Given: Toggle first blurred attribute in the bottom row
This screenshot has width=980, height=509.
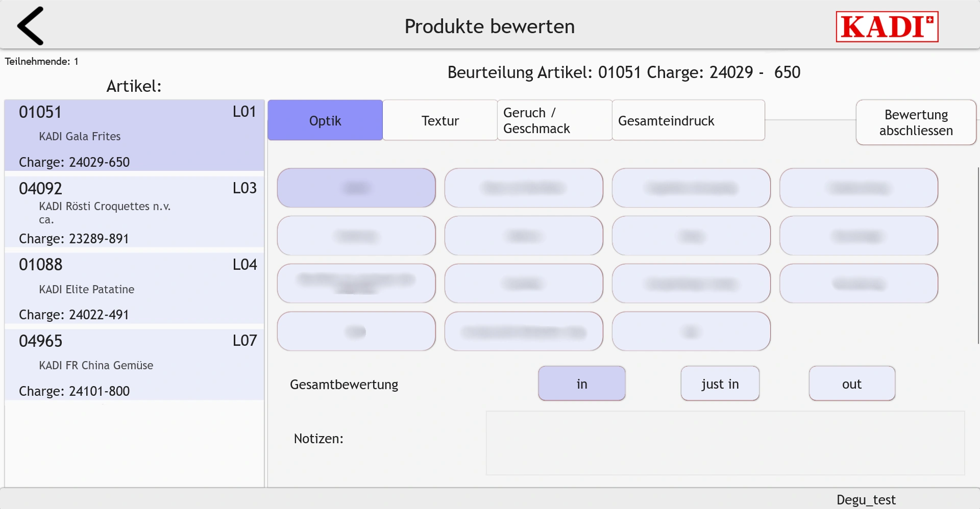Looking at the screenshot, I should coord(356,331).
